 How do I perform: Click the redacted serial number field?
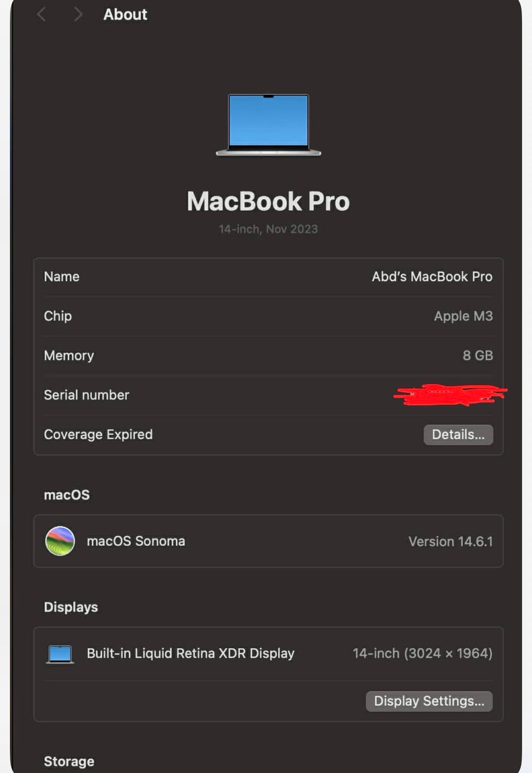coord(450,395)
